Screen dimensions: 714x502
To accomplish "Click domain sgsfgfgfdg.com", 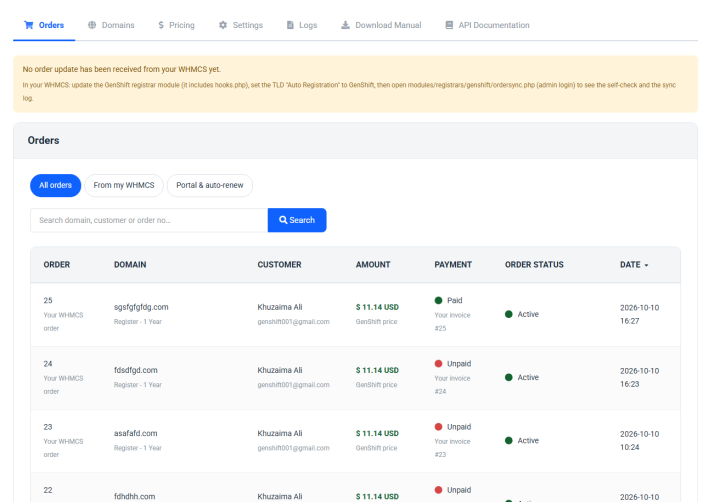I will (x=141, y=307).
